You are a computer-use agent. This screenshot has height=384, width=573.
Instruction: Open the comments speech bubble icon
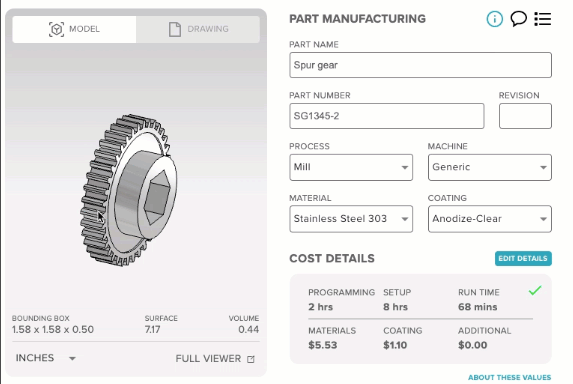coord(518,19)
